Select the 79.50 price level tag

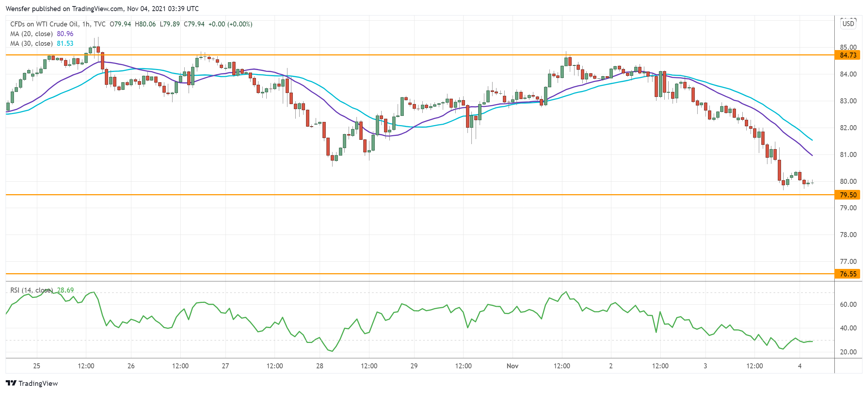tap(848, 195)
